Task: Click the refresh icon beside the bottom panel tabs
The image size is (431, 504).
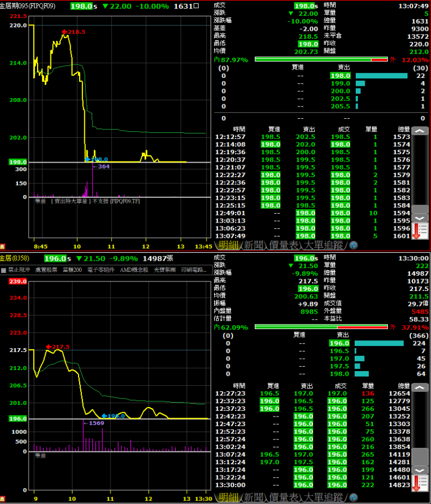Action: [354, 498]
